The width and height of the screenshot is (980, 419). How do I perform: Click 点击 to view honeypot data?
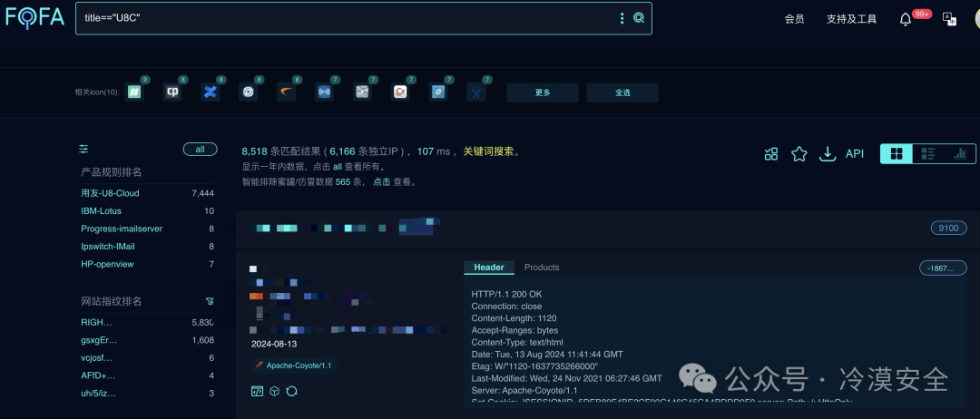382,181
